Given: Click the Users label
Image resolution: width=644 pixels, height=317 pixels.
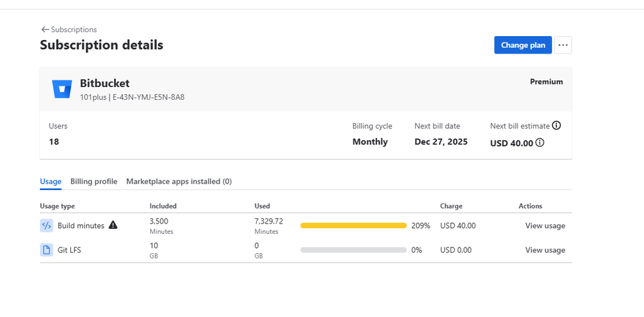Looking at the screenshot, I should tap(58, 126).
